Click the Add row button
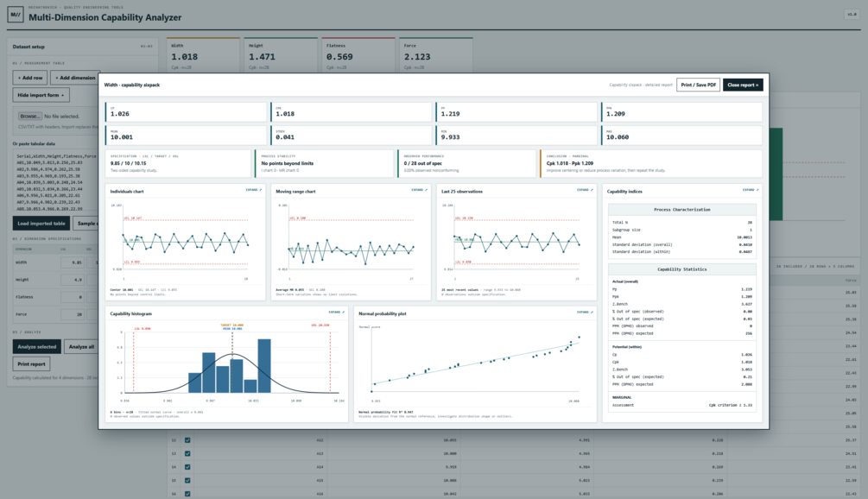The width and height of the screenshot is (868, 499). click(x=30, y=78)
